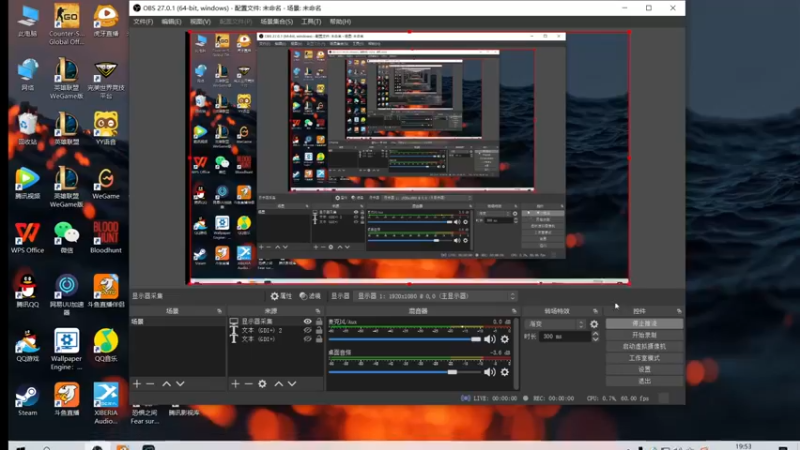
Task: Move the selected source down in 来源 panel
Action: [x=292, y=384]
